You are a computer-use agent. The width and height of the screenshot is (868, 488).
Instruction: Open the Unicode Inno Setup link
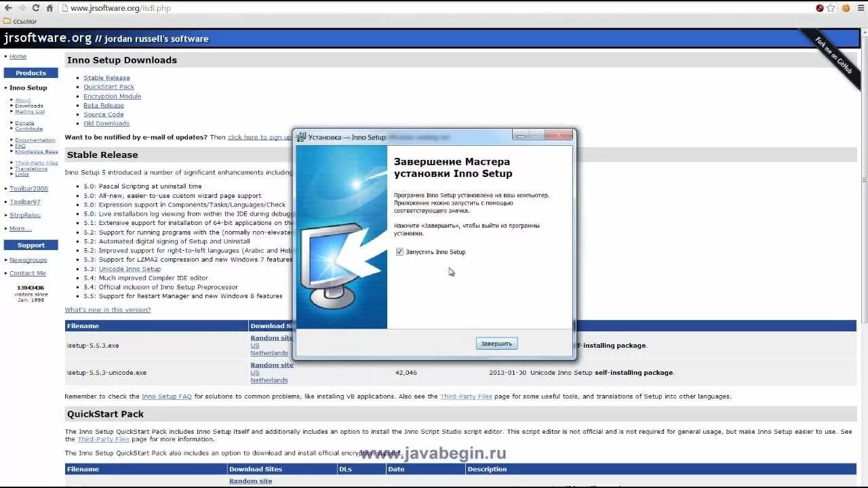tap(130, 269)
